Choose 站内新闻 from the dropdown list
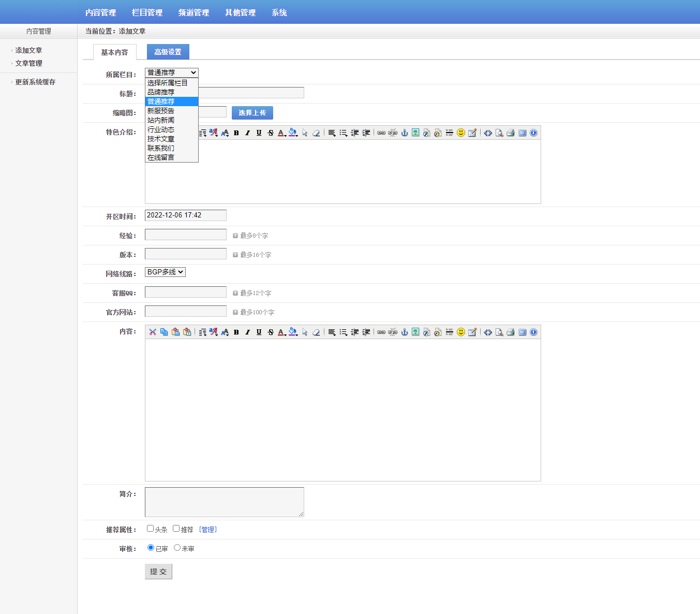700x614 pixels. (x=161, y=120)
